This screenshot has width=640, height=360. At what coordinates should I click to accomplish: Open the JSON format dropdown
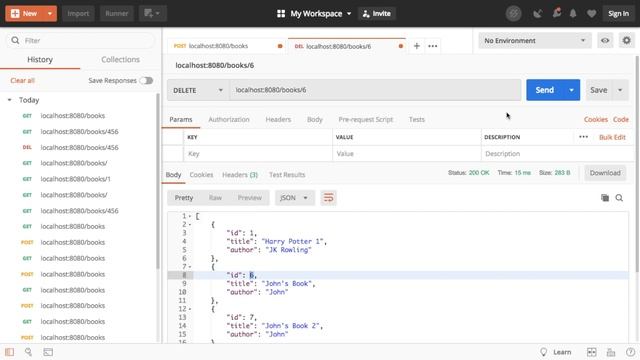(x=294, y=198)
